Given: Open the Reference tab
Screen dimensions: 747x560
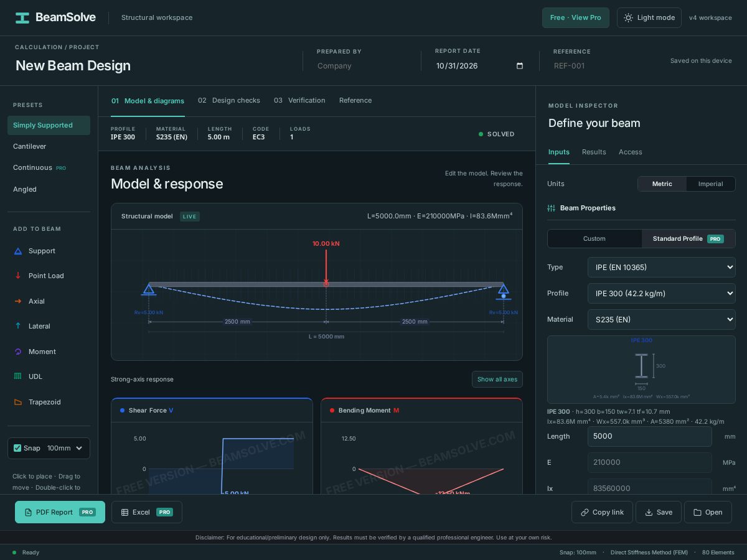Looking at the screenshot, I should 355,101.
